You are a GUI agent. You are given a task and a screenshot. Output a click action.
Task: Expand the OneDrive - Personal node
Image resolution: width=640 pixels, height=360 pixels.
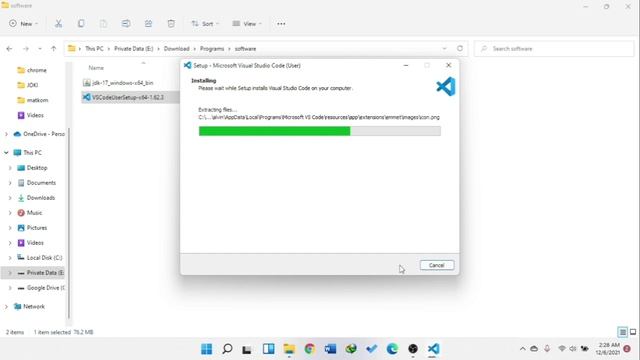point(6,134)
